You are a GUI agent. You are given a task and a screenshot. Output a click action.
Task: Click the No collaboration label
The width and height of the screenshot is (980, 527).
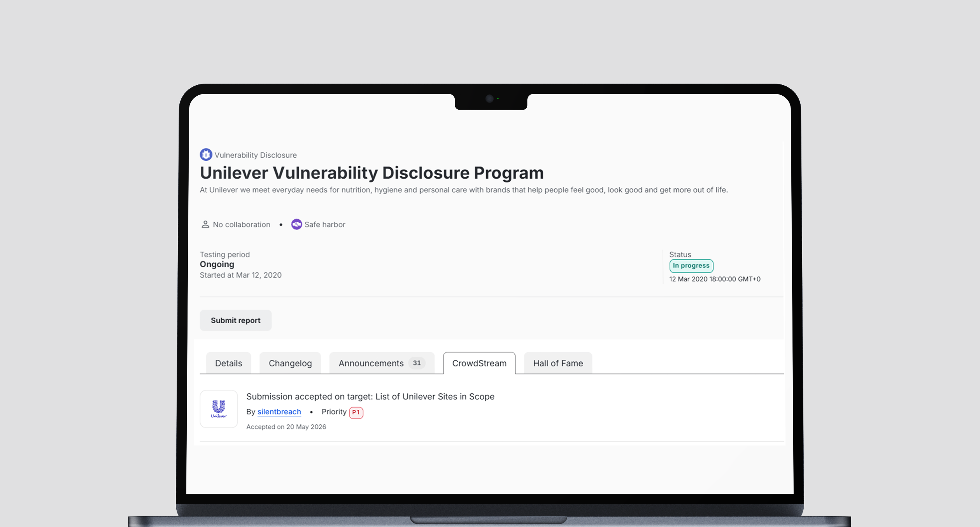click(242, 224)
